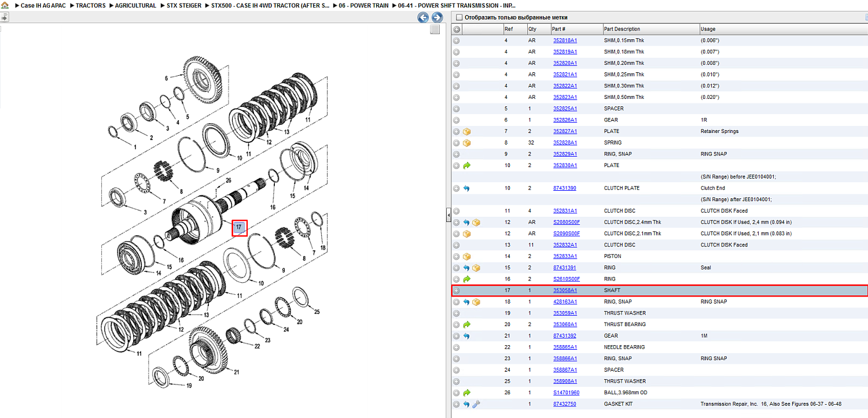Viewport: 868px width, 418px height.
Task: Click the blue arrow on GEAR 87431392 row
Action: (467, 336)
